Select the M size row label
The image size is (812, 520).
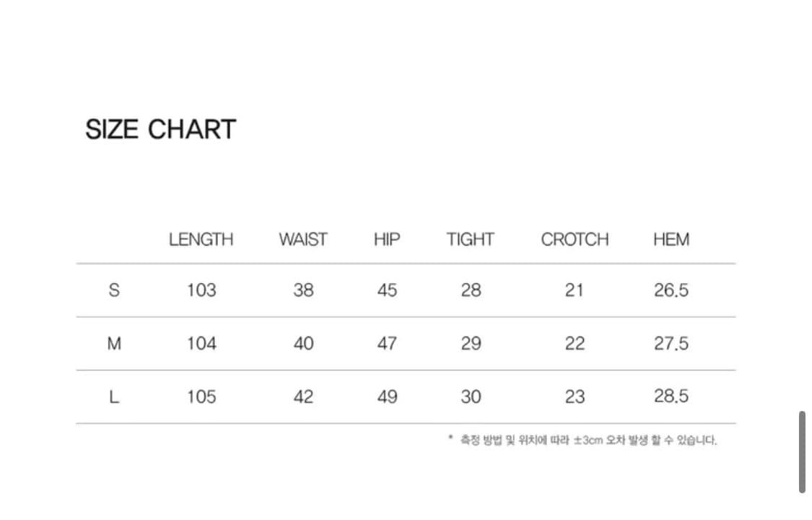tap(114, 344)
